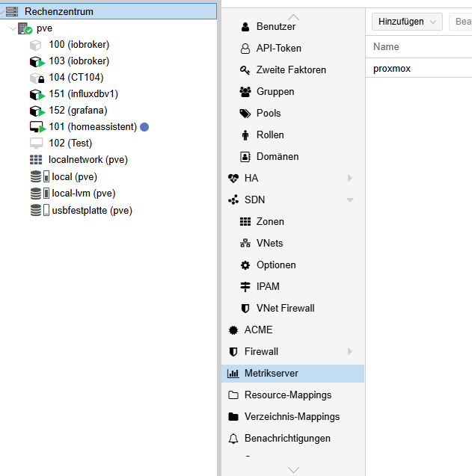Viewport: 472px width, 476px height.
Task: Click the HA heartbeat icon
Action: [x=233, y=178]
